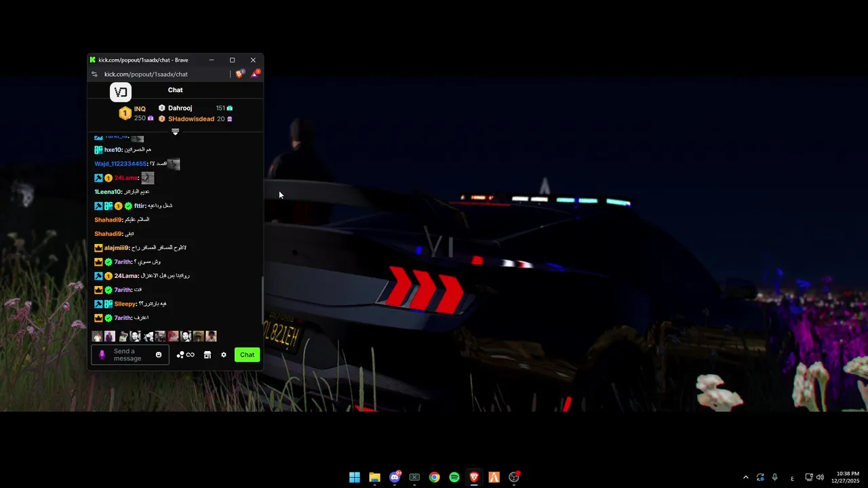Click the gold number 1 rank badge
868x488 pixels.
(125, 114)
